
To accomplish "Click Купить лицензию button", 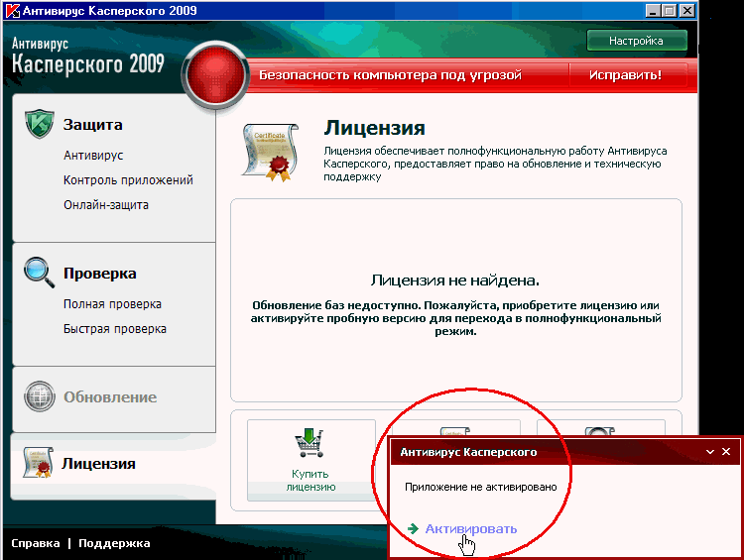I will point(311,460).
